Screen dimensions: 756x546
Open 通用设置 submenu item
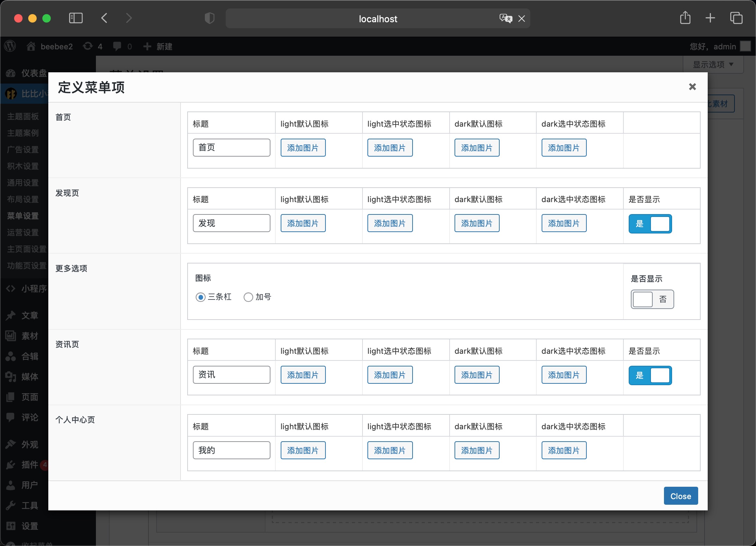click(23, 183)
